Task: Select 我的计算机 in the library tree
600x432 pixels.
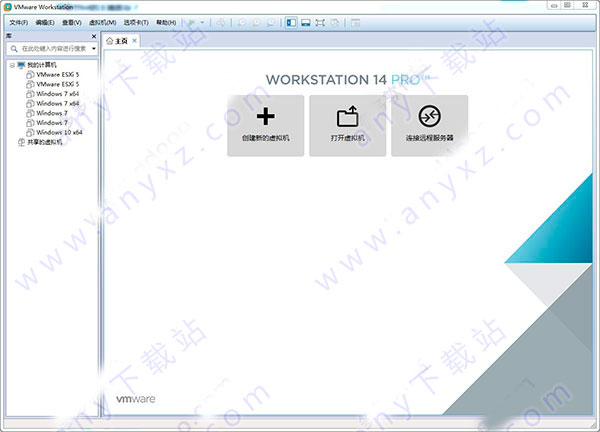Action: (42, 65)
